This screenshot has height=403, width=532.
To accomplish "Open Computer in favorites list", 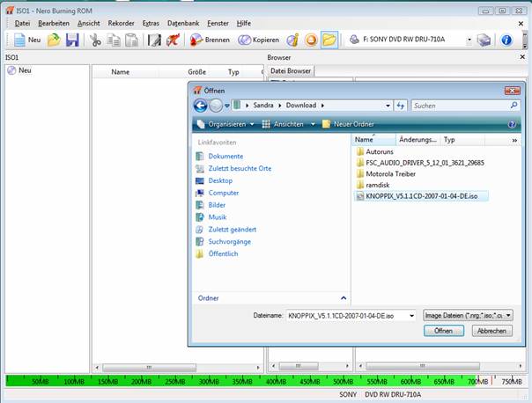I will (223, 193).
